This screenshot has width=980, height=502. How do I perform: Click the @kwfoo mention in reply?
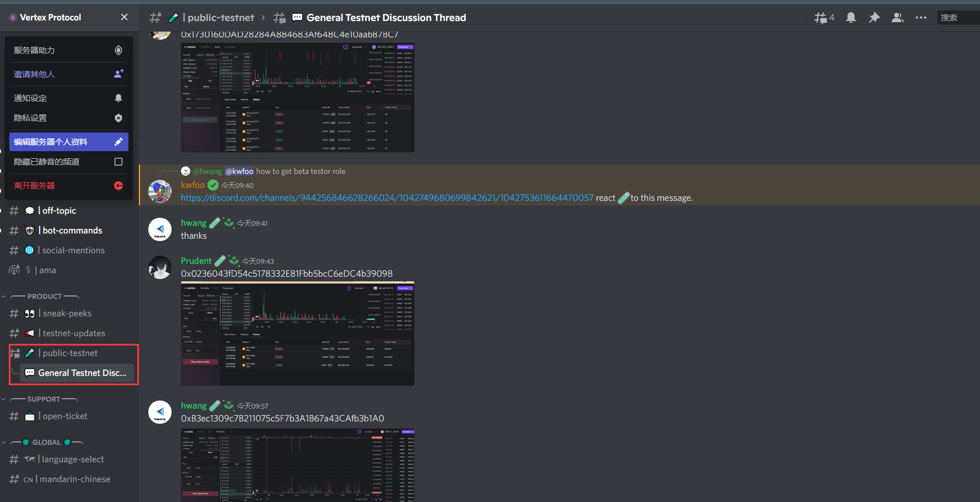click(239, 171)
